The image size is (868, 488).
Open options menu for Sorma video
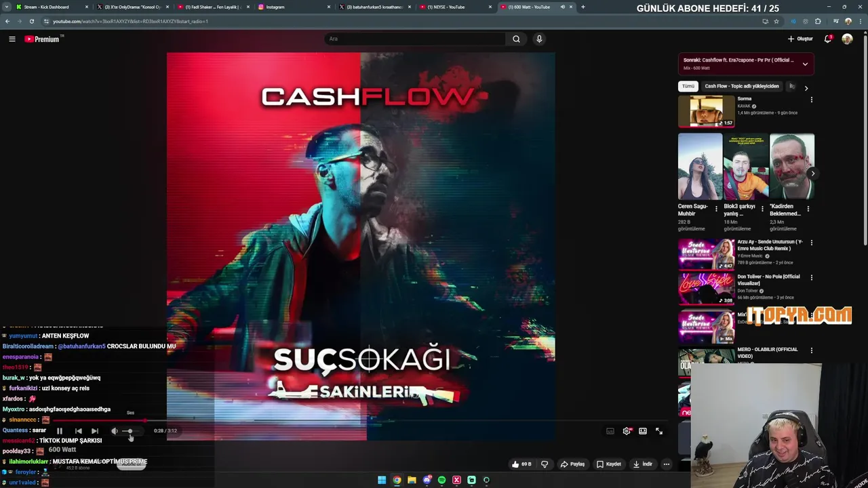[811, 100]
